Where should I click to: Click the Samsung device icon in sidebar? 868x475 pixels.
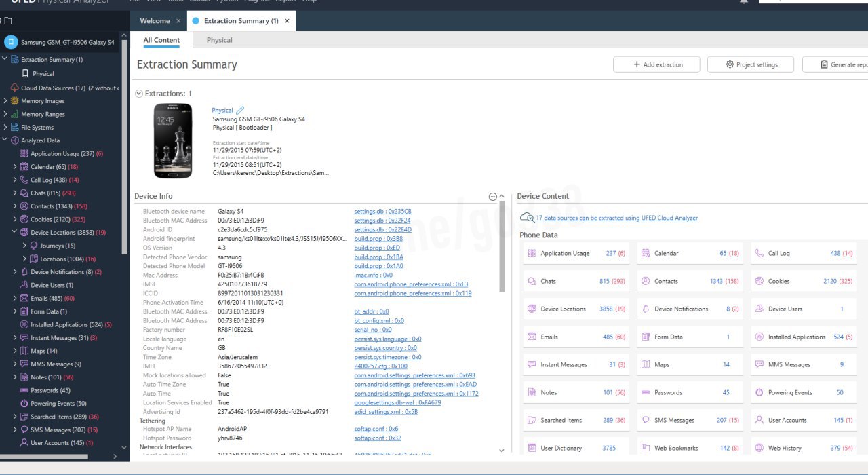pos(11,42)
